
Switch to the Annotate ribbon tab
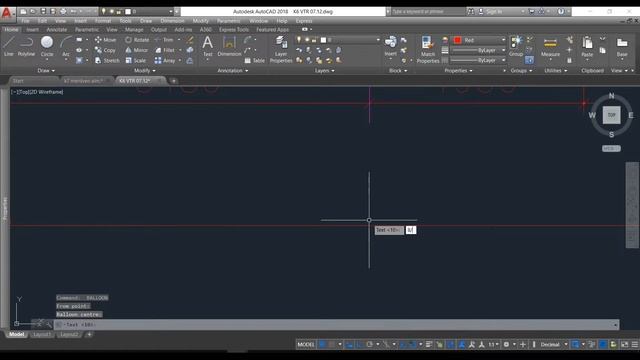point(57,29)
